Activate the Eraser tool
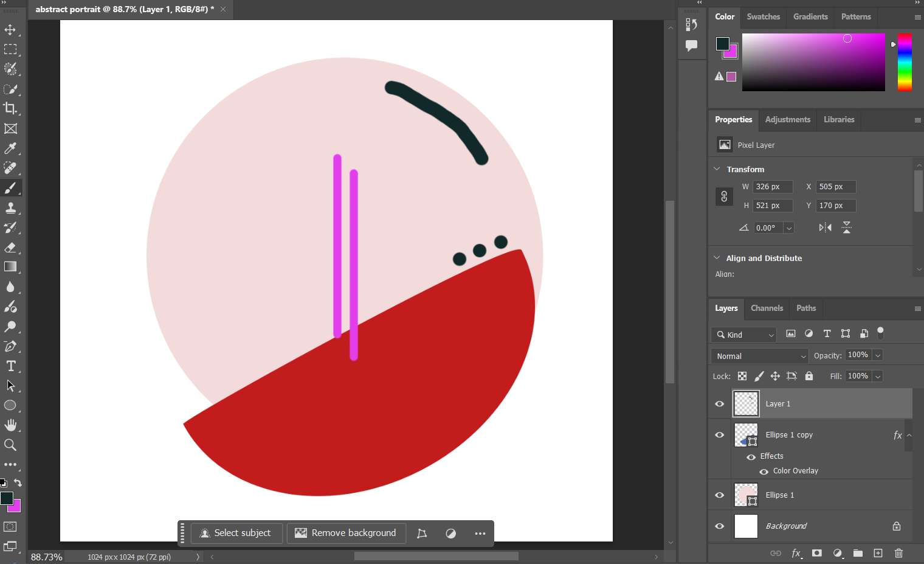The width and height of the screenshot is (924, 564). (11, 247)
